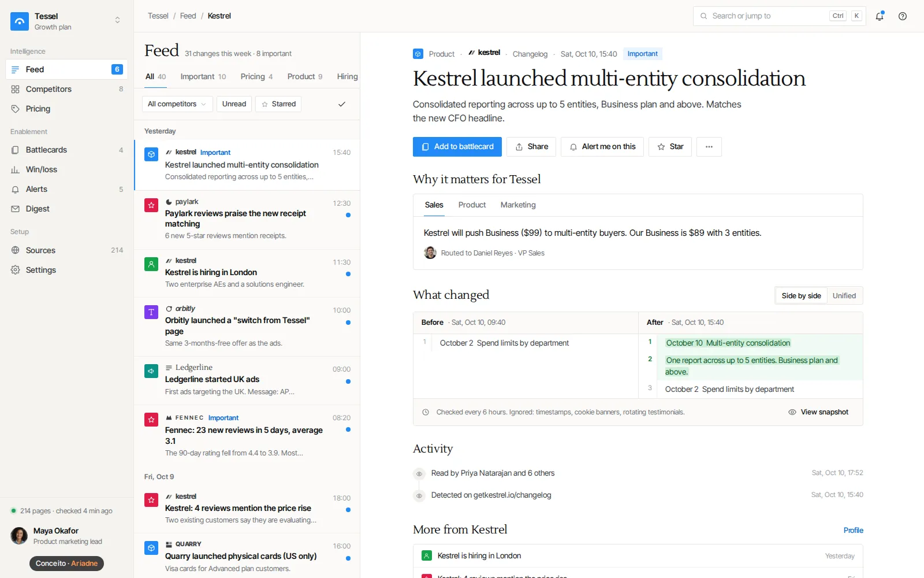This screenshot has height=578, width=924.
Task: Toggle Unread filter
Action: (234, 104)
